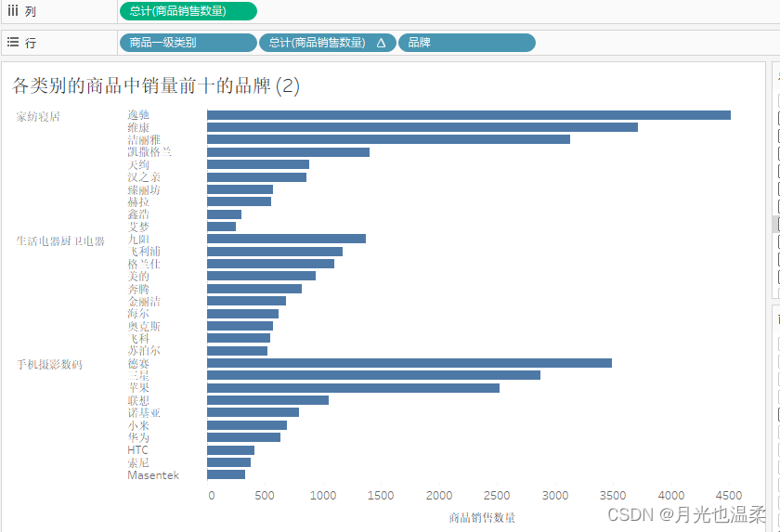Click the 2500 axis tick label
The height and width of the screenshot is (532, 780).
[x=497, y=495]
